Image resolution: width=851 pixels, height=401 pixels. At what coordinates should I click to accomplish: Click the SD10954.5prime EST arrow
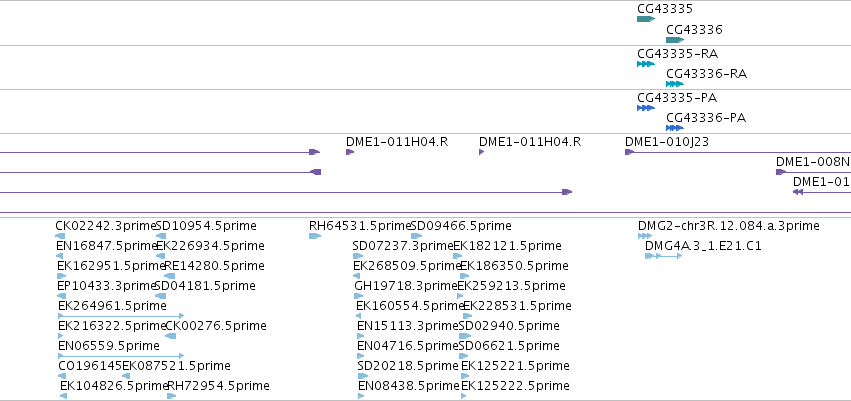click(161, 236)
